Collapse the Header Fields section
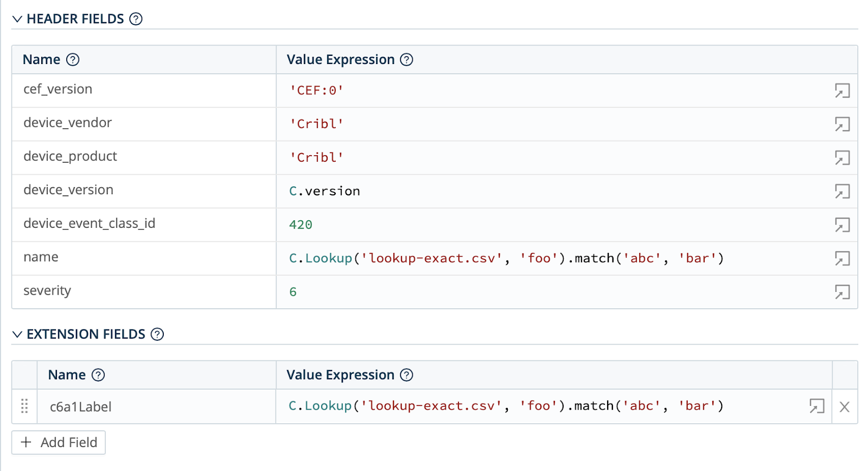This screenshot has width=868, height=471. click(x=17, y=19)
